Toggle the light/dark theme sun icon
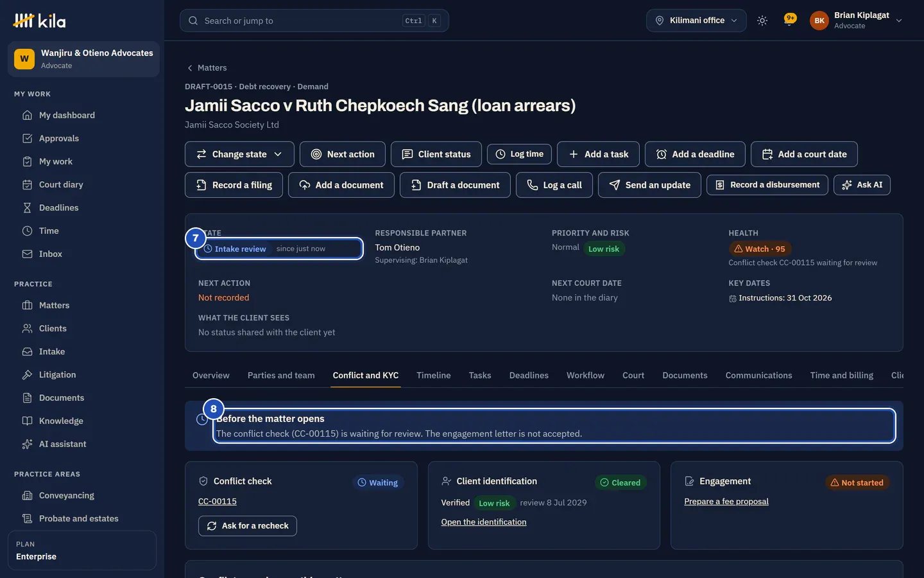Screen dimensions: 924x578 pos(762,21)
